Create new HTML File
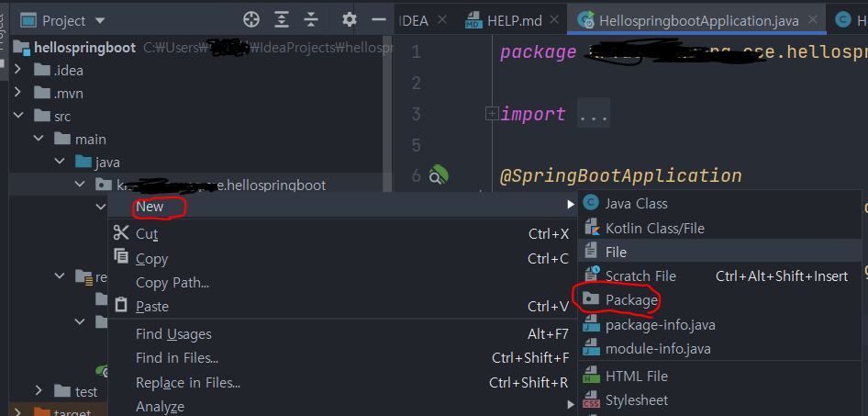The image size is (868, 416). pos(719,377)
